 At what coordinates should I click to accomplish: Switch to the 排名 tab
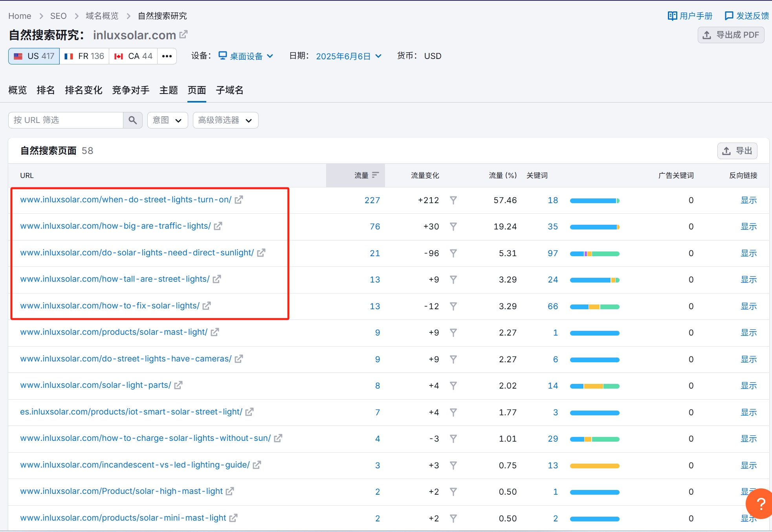46,90
